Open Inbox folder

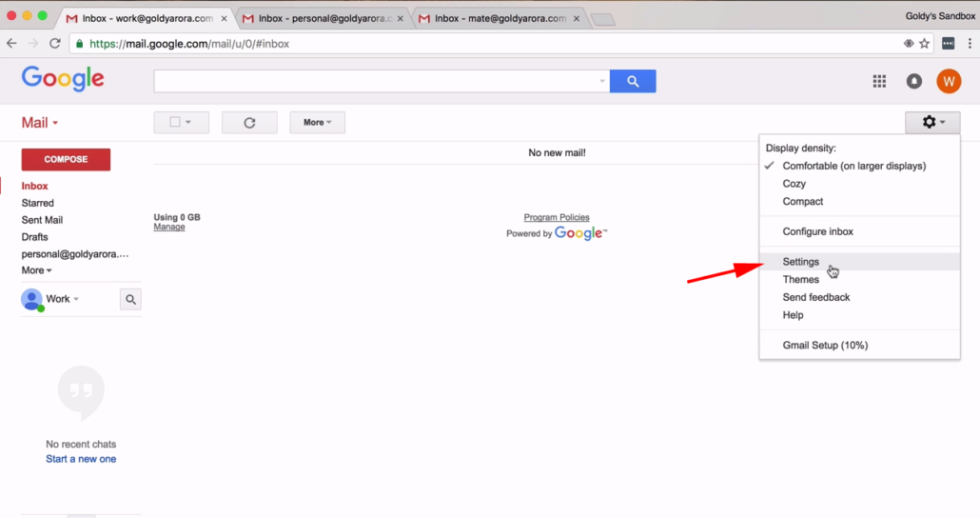tap(34, 186)
